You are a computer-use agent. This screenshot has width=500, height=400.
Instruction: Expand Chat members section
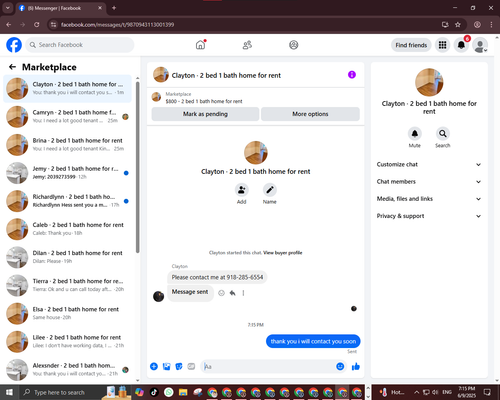(x=429, y=182)
